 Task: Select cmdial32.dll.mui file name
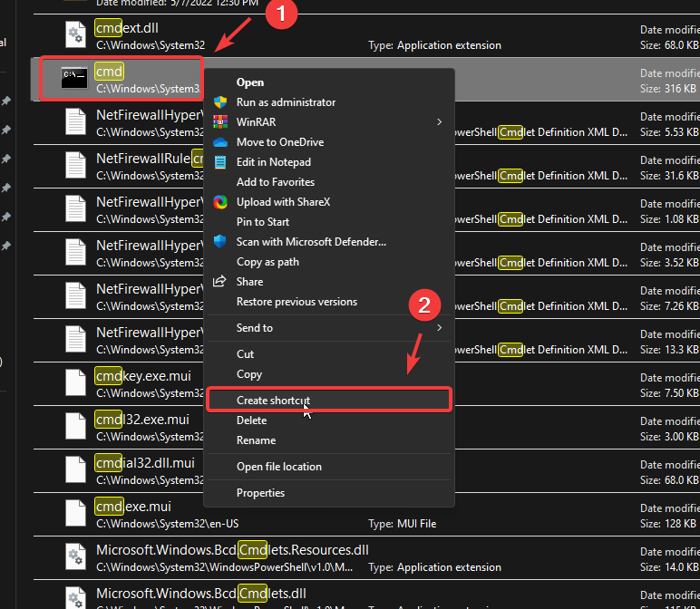coord(145,463)
